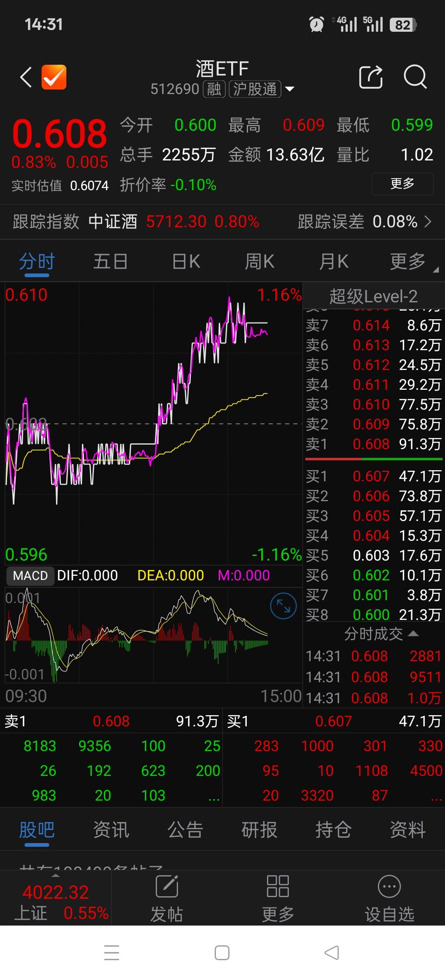Image resolution: width=445 pixels, height=980 pixels.
Task: Open the 资料 tab
Action: pyautogui.click(x=408, y=830)
